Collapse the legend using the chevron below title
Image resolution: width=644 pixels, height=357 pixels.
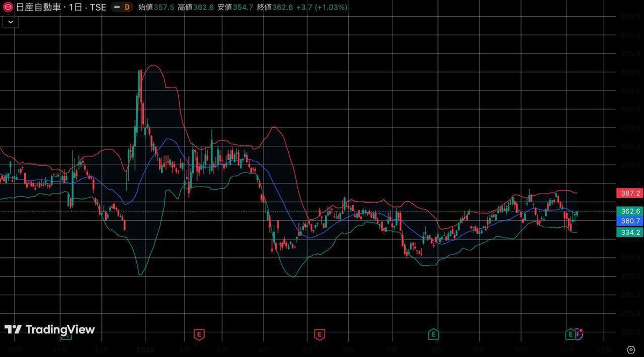11,22
